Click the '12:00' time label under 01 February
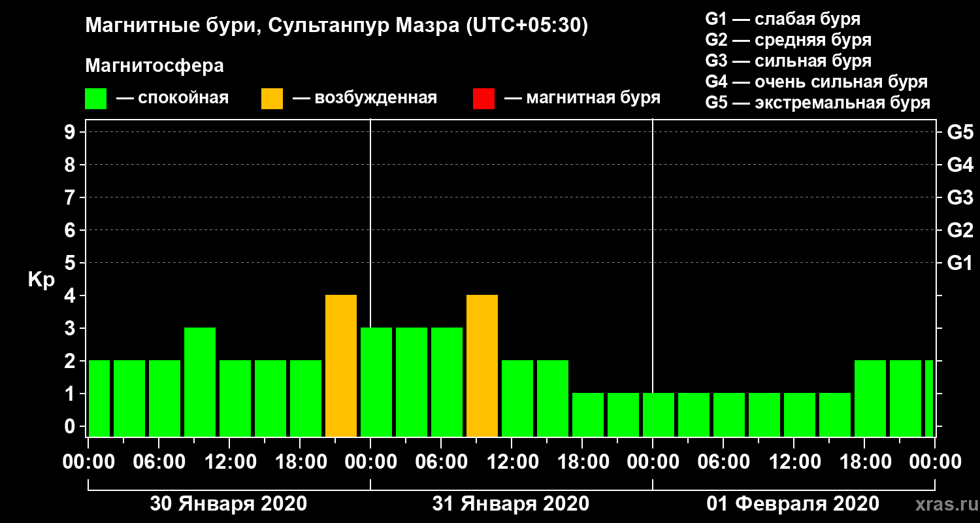 pos(794,462)
